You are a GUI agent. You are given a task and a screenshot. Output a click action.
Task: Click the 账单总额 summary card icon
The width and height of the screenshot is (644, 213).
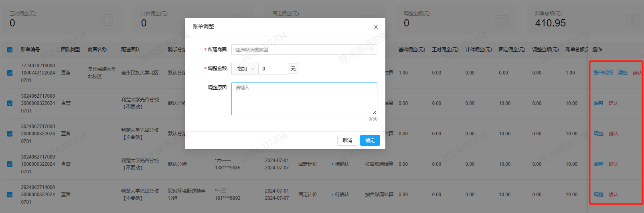click(x=632, y=20)
